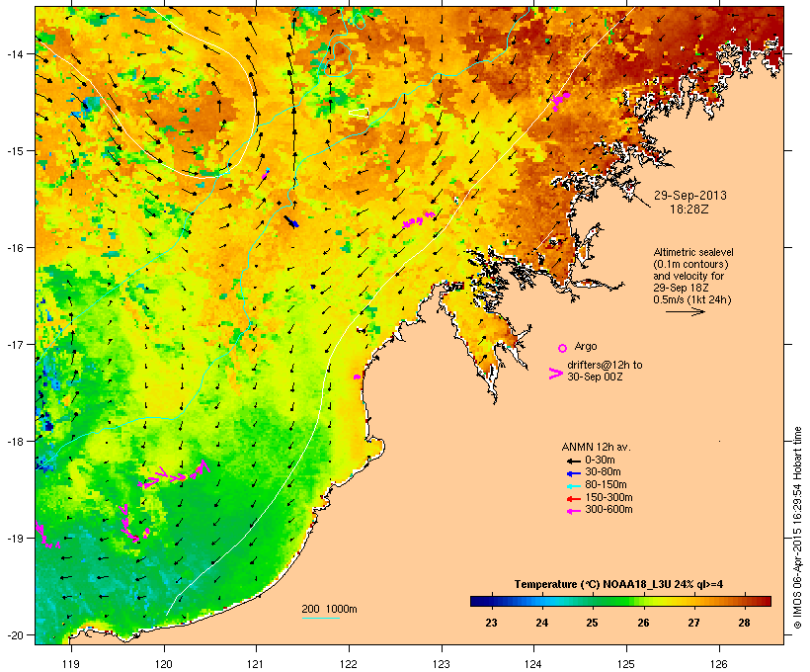Click the latitude axis label -20
Screen dimensions: 810x672
click(14, 634)
